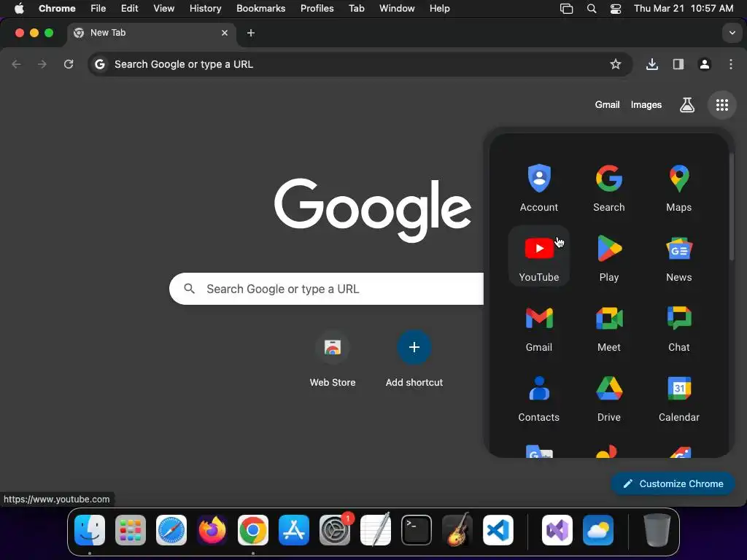Click Add shortcut button

coord(414,359)
